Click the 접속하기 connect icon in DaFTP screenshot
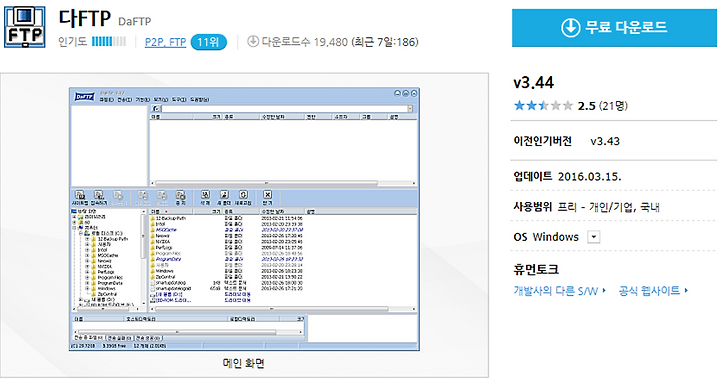The width and height of the screenshot is (720, 379). 99,198
